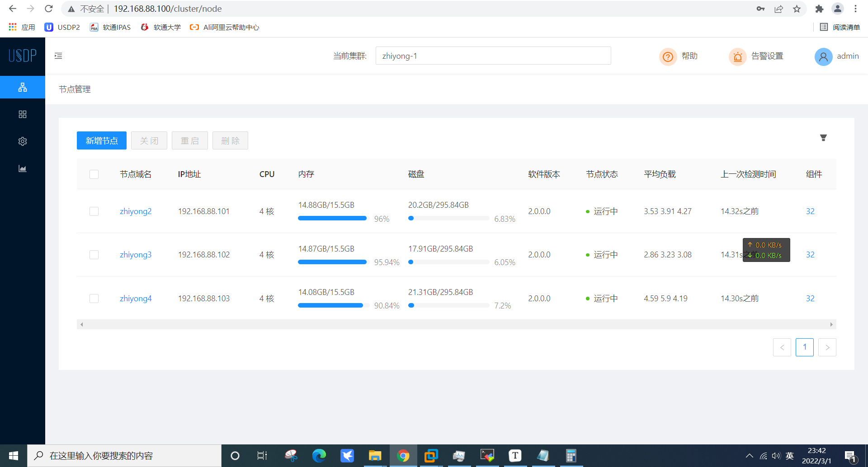Open the 当前集群 zhiyong-1 cluster selector
The image size is (868, 467).
click(493, 56)
